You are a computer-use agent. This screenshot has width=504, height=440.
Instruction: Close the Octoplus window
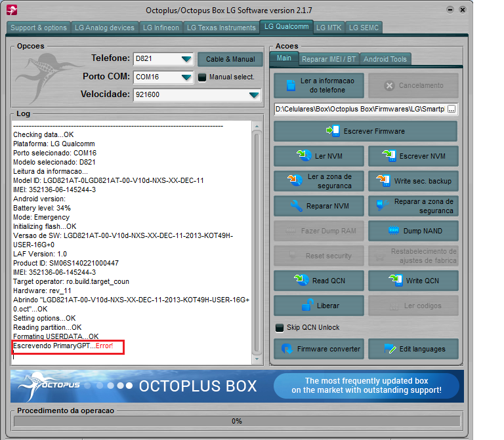click(x=463, y=10)
